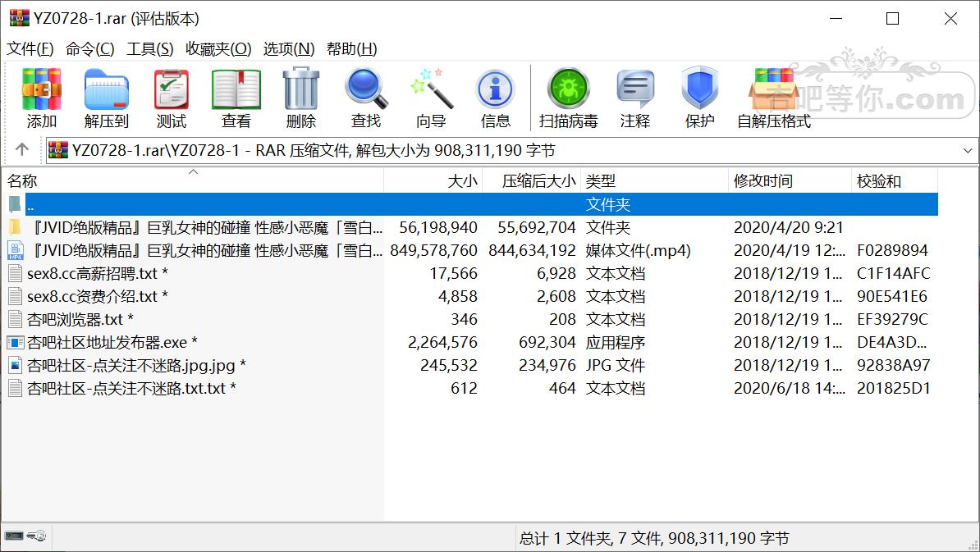Click the date 2020/4/20 9:21
This screenshot has height=552, width=980.
point(789,227)
